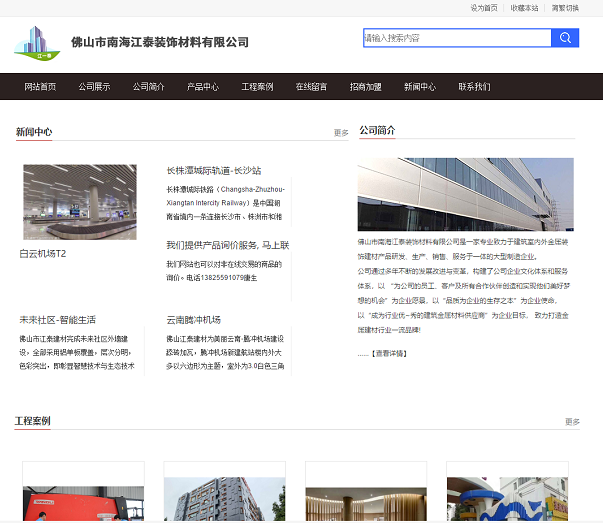Click 收藏本站 link at top
The height and width of the screenshot is (523, 603).
[x=524, y=8]
